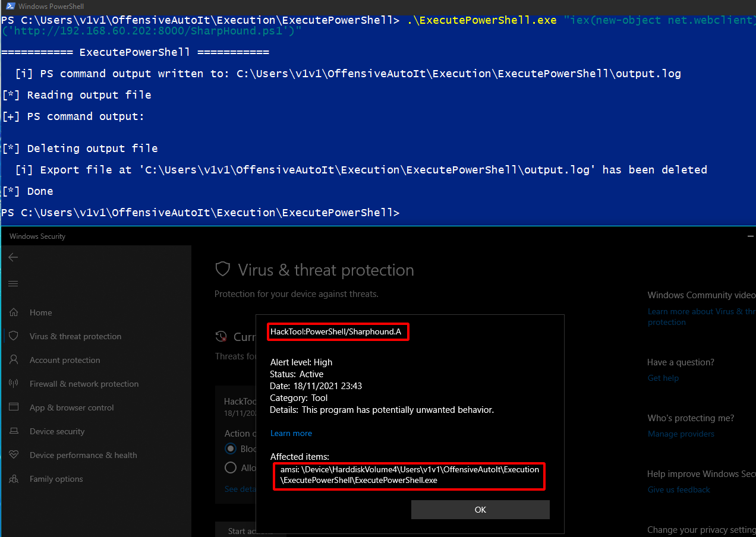Click the 'PS command output written to' line
Screen dimensions: 756x537
tap(348, 74)
